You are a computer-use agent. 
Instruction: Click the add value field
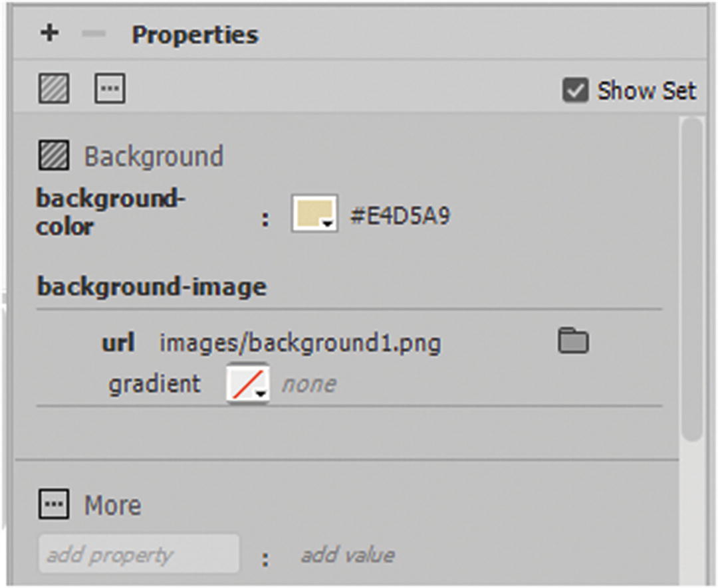point(348,554)
